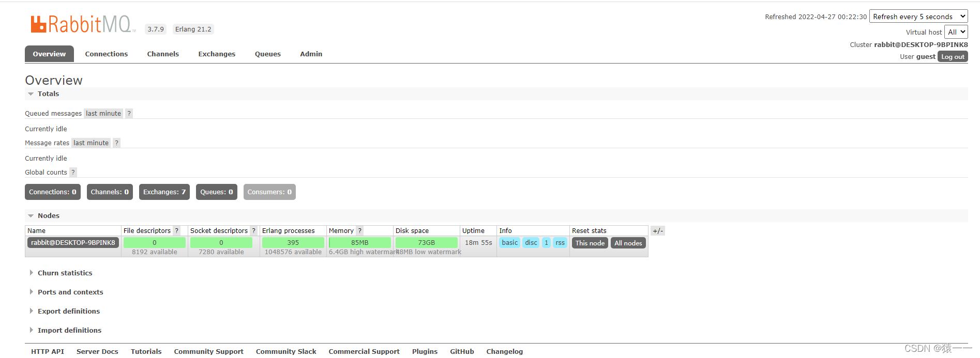980x358 pixels.
Task: Reset stats for All nodes
Action: [x=628, y=243]
